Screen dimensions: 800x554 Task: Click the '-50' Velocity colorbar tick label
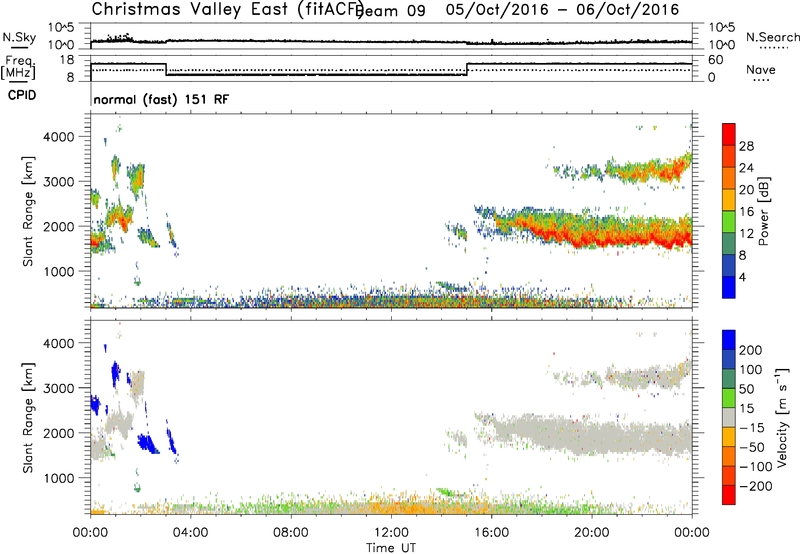click(x=752, y=447)
